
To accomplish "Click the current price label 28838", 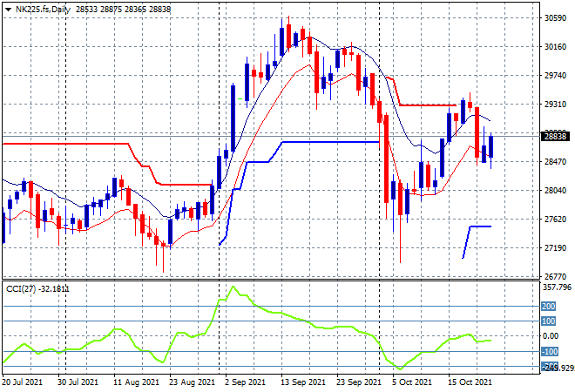I will tap(555, 137).
